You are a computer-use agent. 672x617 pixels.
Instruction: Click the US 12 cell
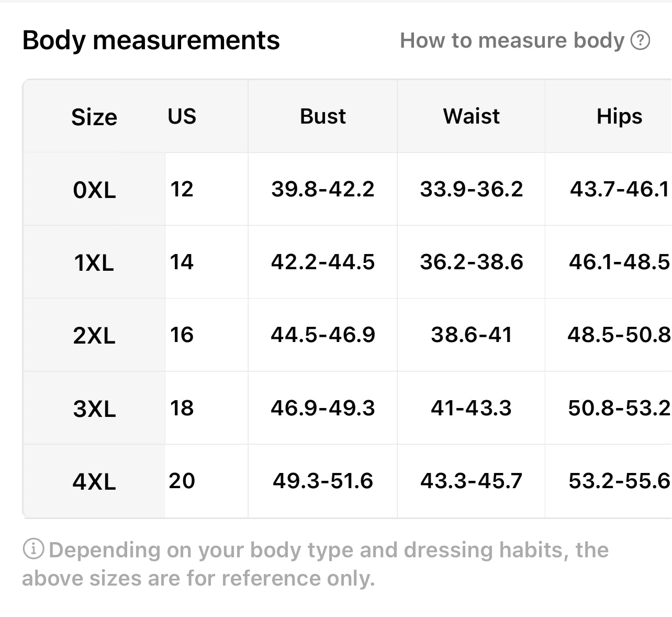click(x=182, y=189)
